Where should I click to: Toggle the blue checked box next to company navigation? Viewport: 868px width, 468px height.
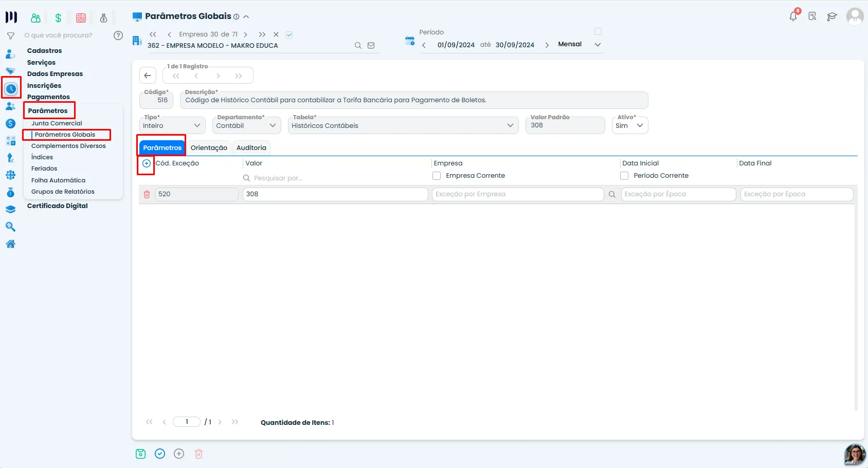[x=290, y=35]
